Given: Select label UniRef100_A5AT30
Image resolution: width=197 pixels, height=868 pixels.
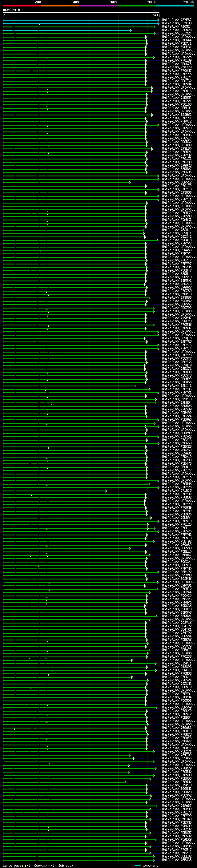Looking at the screenshot, I should [177, 81].
